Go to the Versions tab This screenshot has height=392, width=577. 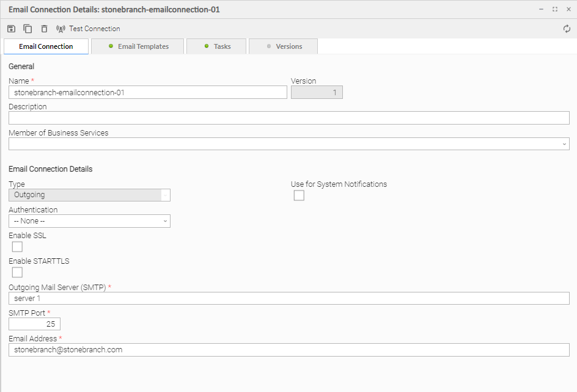click(284, 46)
